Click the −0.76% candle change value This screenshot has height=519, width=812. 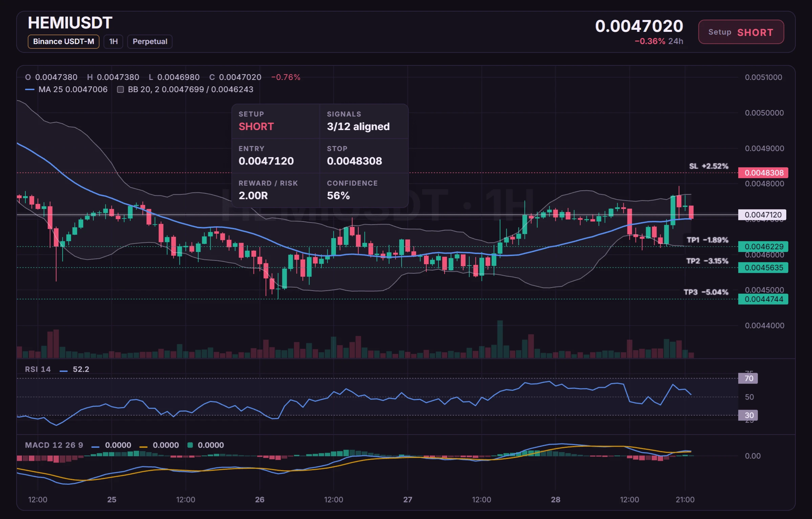click(x=286, y=77)
